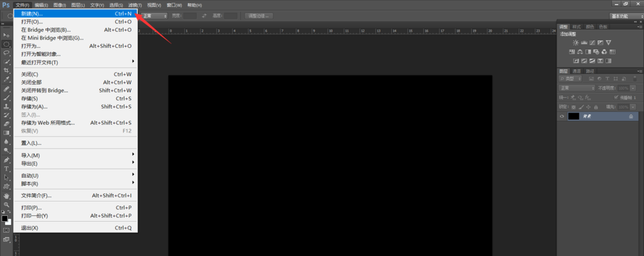Viewport: 644px width, 256px height.
Task: Choose 退出(X) to quit
Action: (x=76, y=228)
